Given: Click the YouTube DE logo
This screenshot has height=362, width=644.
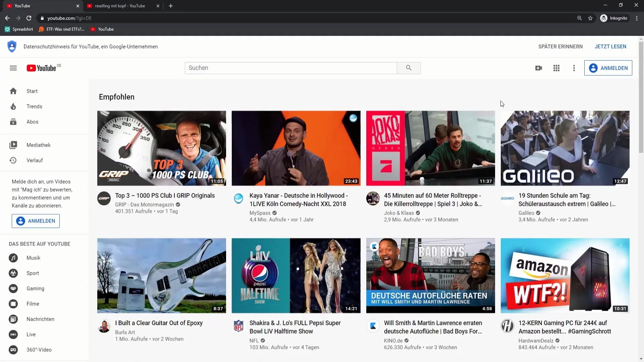Looking at the screenshot, I should (x=44, y=68).
